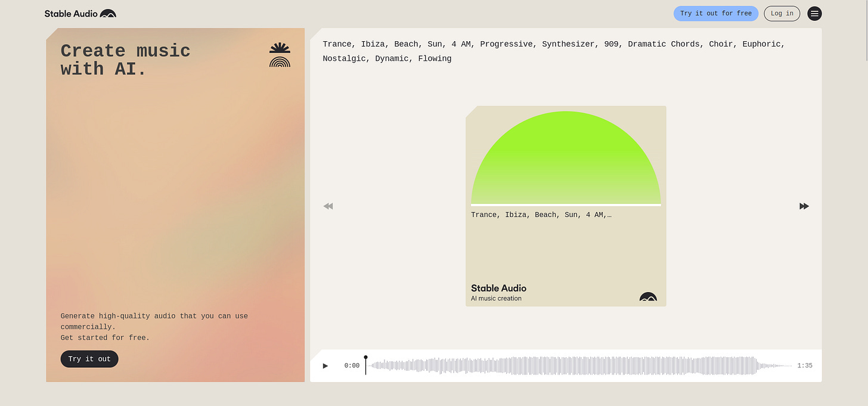Click the playhead marker on waveform
Image resolution: width=868 pixels, height=406 pixels.
365,365
